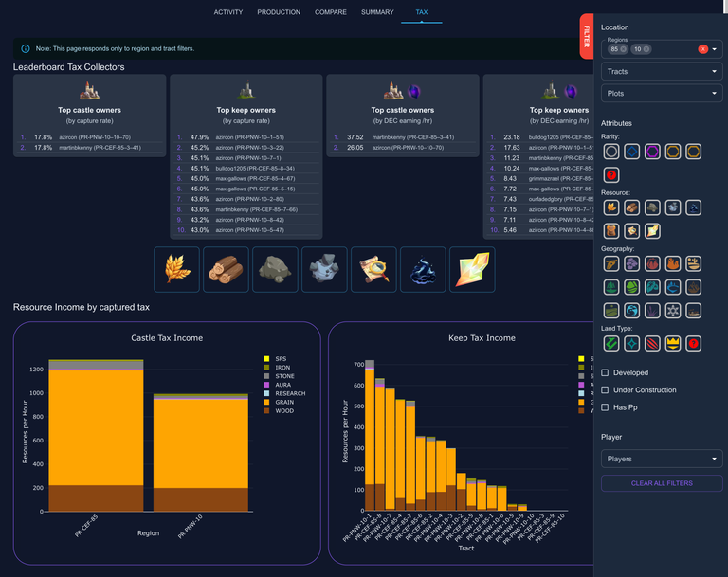Toggle GRAIN series in Castle Tax legend

(x=279, y=402)
